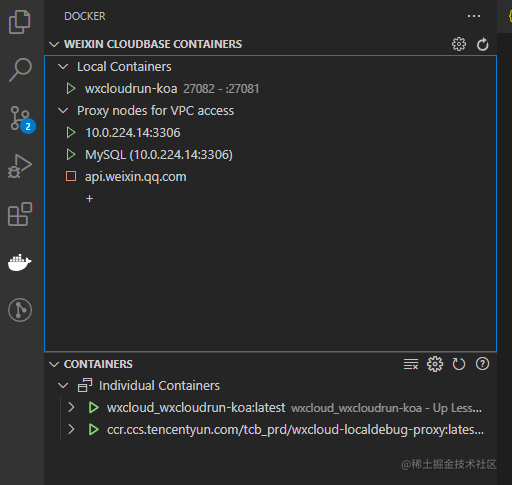Expand the ccr.ccs.tencentyun.com proxy container row
This screenshot has height=485, width=512.
coord(71,429)
